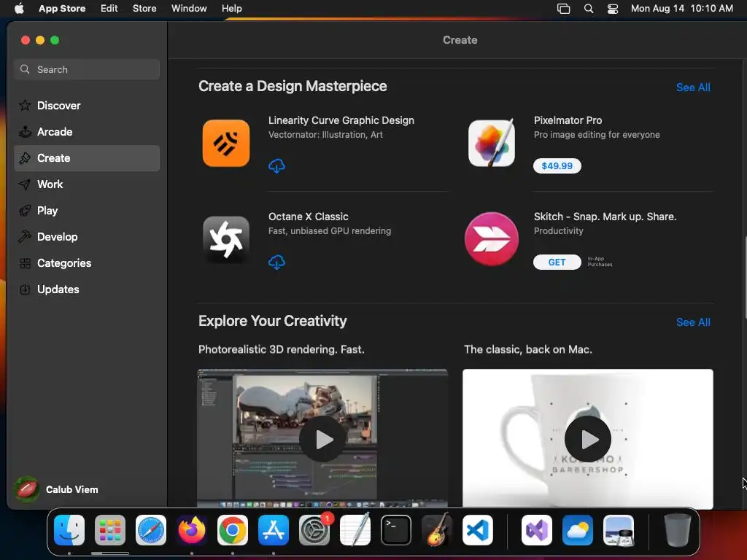The width and height of the screenshot is (747, 560).
Task: Go to the Arcade section
Action: point(88,132)
